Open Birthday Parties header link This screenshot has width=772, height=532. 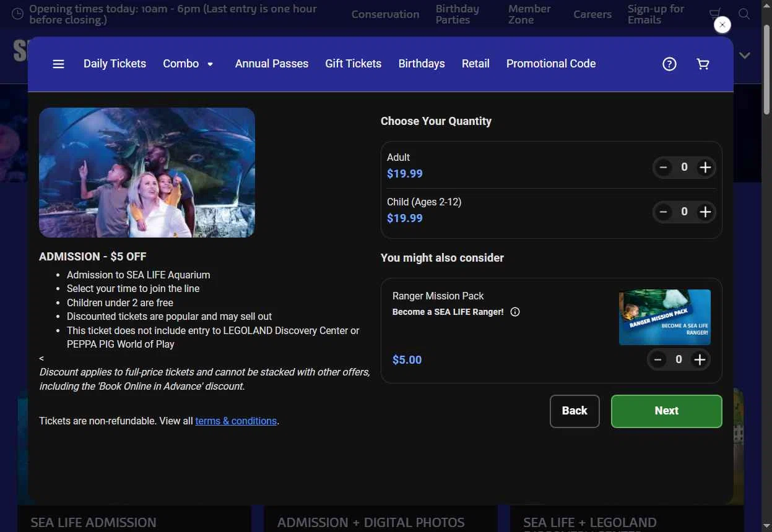click(458, 14)
